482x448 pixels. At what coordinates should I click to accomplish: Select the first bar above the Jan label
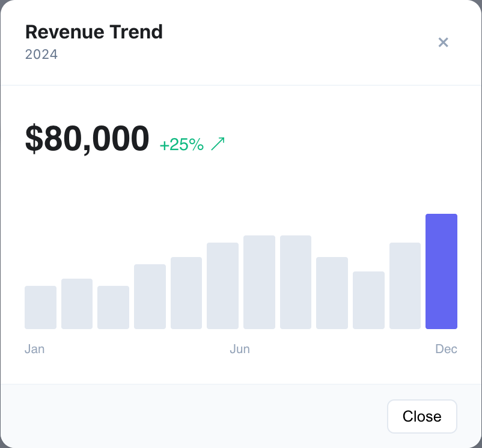[x=40, y=306]
